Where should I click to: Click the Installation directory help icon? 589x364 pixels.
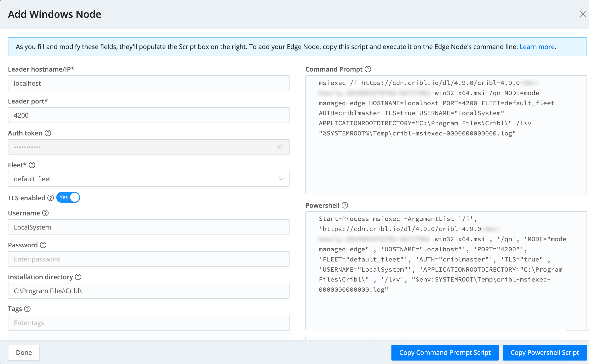78,277
